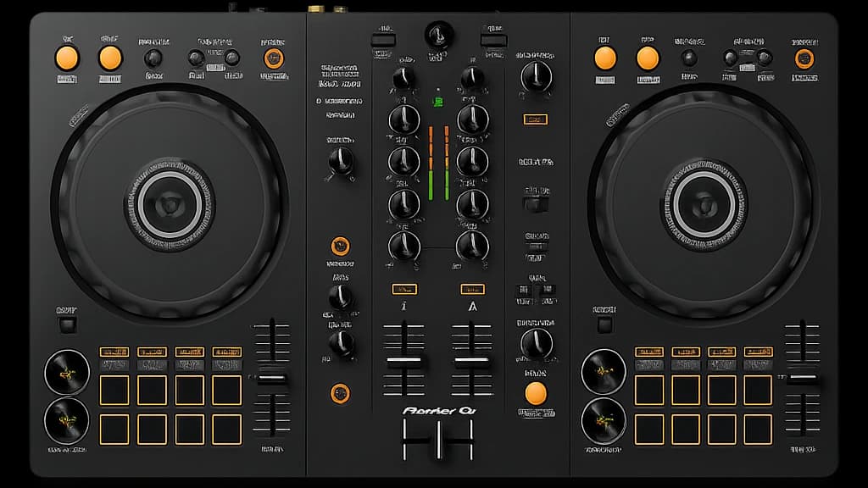
Task: Trigger third bottom-row performance pad on left deck
Action: tap(189, 430)
